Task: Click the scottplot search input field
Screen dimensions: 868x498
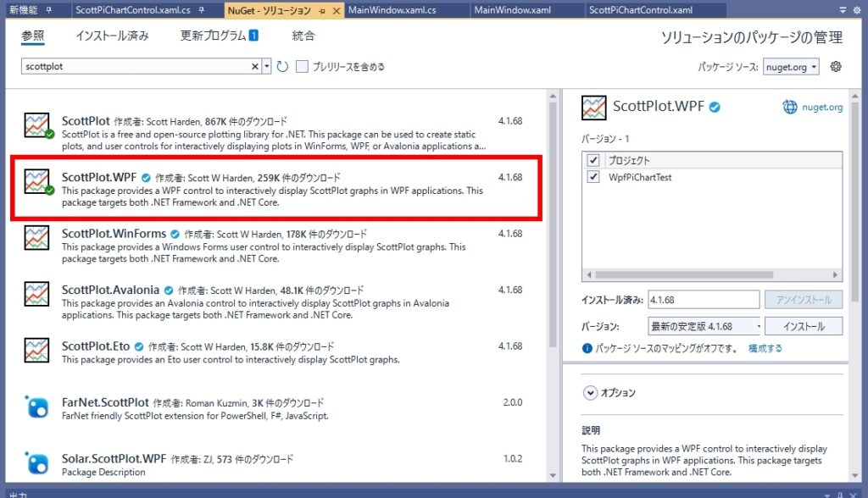Action: [136, 66]
